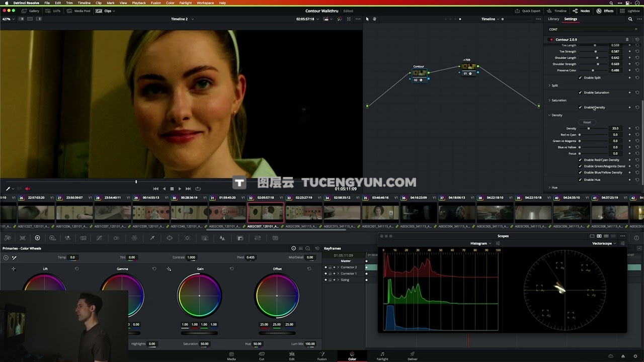Search the effects panel with magnifier icon
The image size is (644, 362).
coord(630,19)
